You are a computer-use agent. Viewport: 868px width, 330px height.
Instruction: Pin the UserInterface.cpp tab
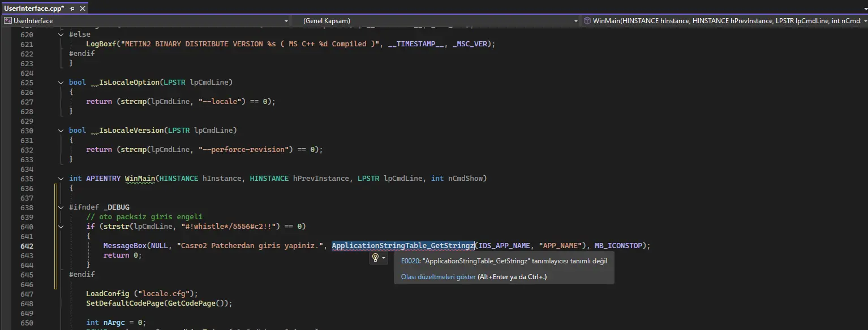(x=72, y=9)
